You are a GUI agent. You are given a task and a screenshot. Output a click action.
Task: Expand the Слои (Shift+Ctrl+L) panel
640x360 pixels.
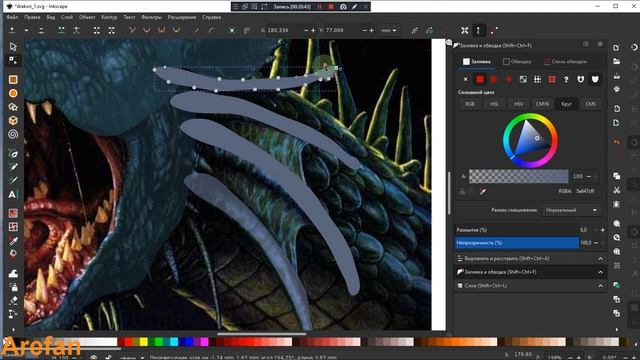[x=600, y=286]
